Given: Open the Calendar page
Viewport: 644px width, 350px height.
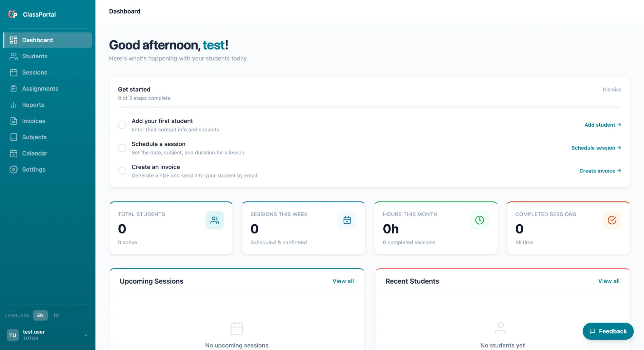Looking at the screenshot, I should 48,153.
